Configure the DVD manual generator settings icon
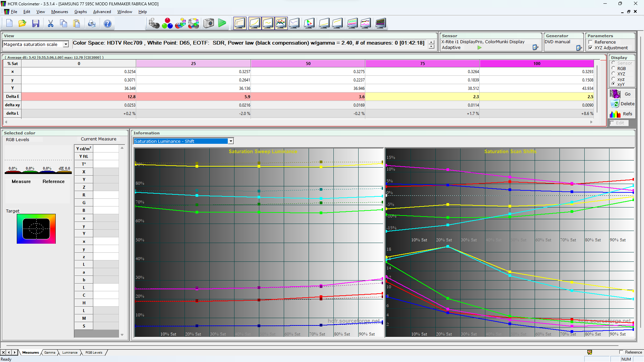The width and height of the screenshot is (644, 362). (579, 48)
